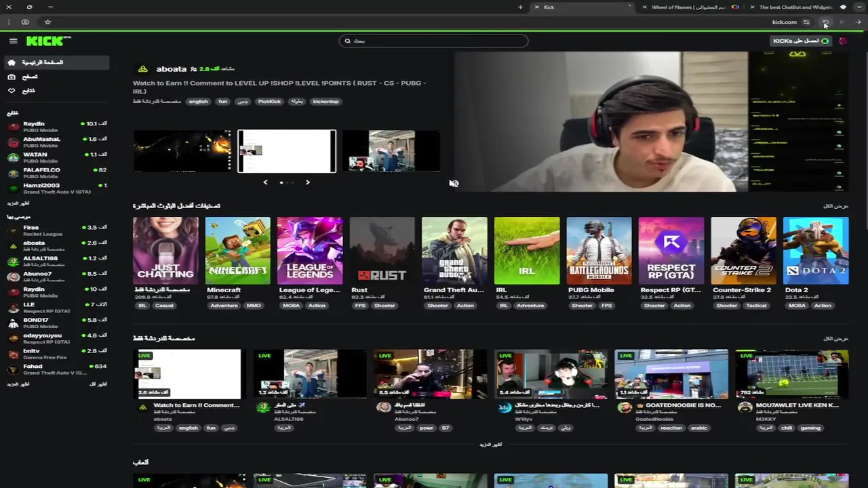Click Tactical tag under Counter-Strike 2
Viewport: 868px width, 488px height.
pos(756,305)
